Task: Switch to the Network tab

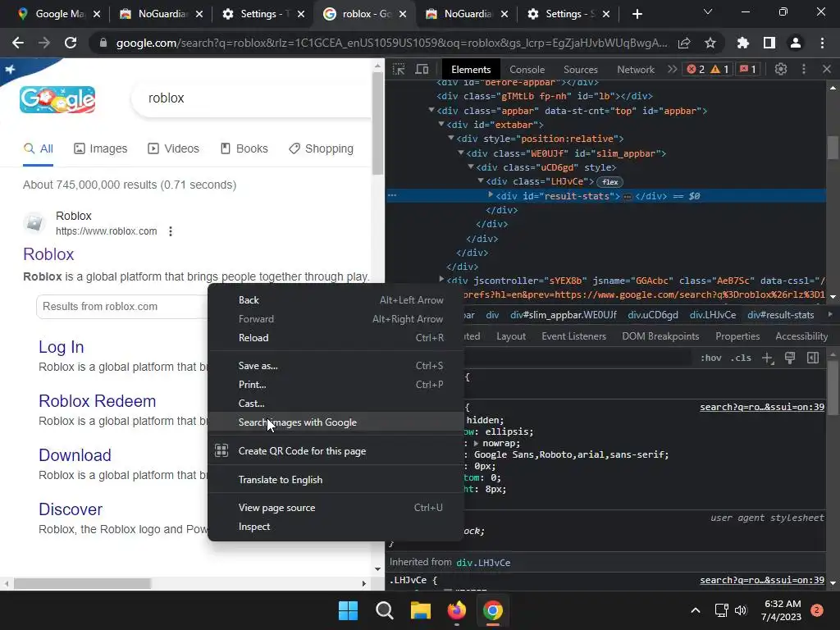Action: pos(636,70)
